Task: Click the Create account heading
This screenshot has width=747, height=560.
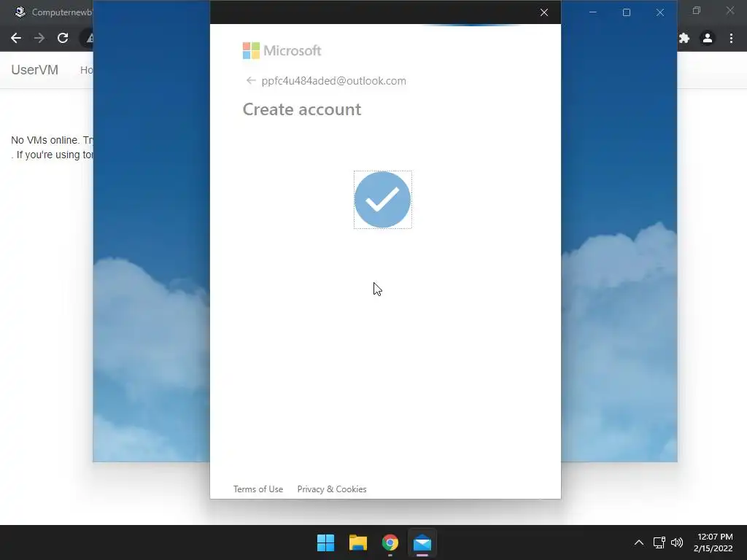Action: 302,109
